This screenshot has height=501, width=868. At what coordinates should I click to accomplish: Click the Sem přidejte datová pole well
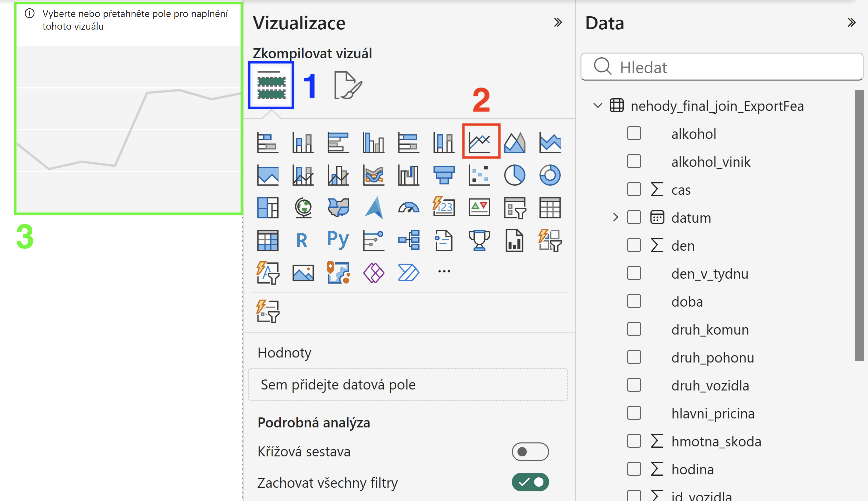(x=408, y=385)
